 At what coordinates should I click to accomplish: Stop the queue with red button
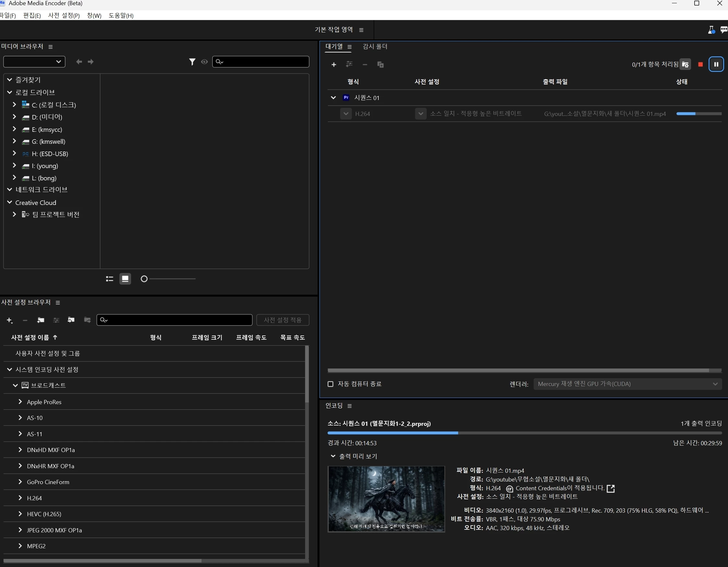coord(700,65)
